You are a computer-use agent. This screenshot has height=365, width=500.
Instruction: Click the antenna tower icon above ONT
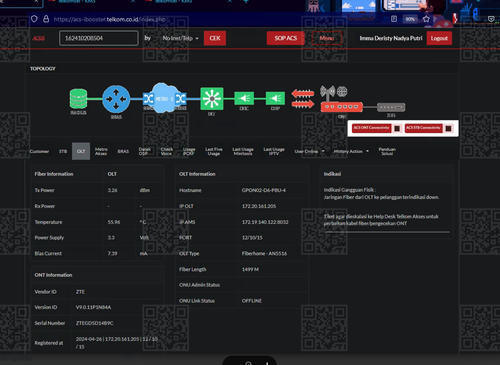click(327, 92)
